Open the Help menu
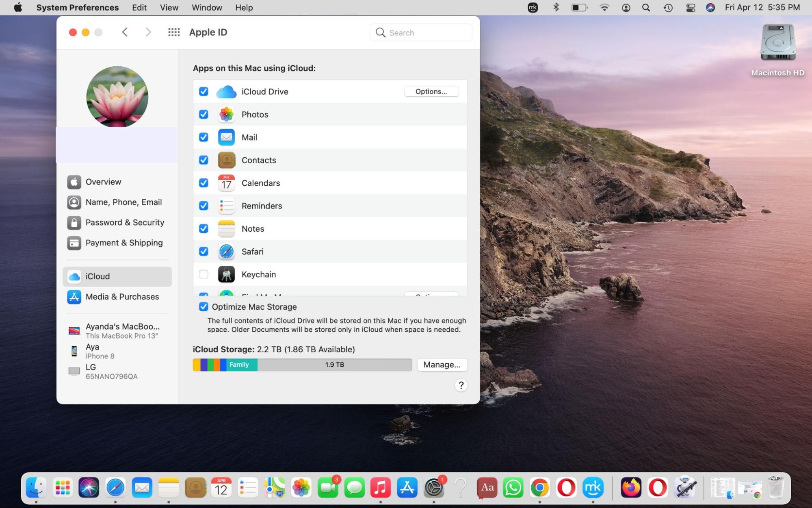Screen dimensions: 812x508 244,7
